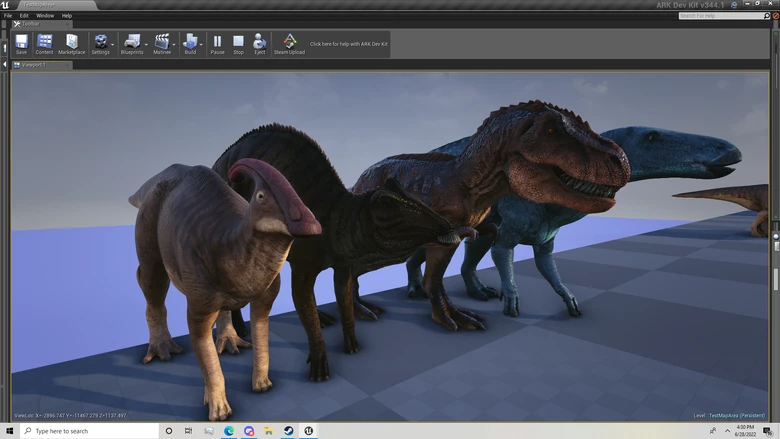The width and height of the screenshot is (780, 439).
Task: Eject from the player controller
Action: pyautogui.click(x=259, y=43)
